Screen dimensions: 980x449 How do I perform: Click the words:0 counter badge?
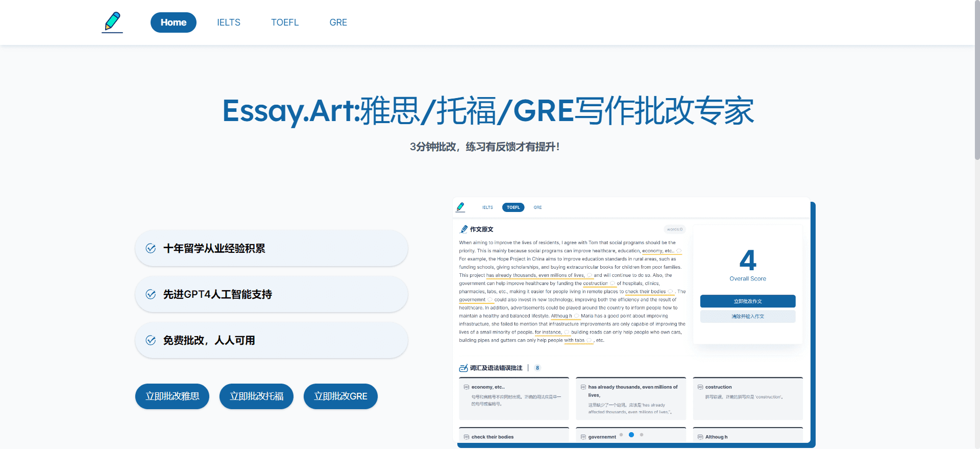[674, 229]
